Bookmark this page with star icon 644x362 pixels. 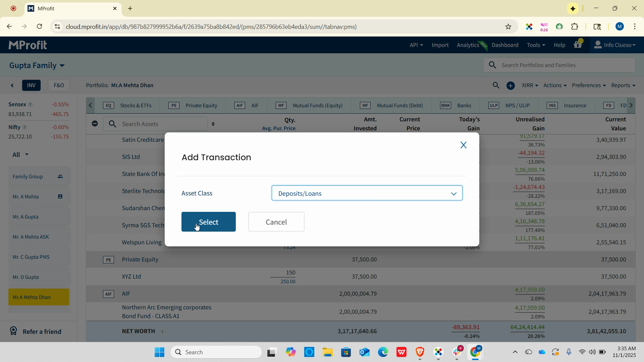(508, 27)
